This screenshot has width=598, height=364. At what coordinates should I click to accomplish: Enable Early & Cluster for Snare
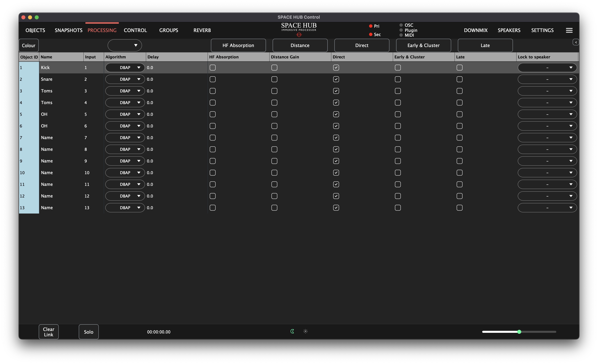point(398,79)
